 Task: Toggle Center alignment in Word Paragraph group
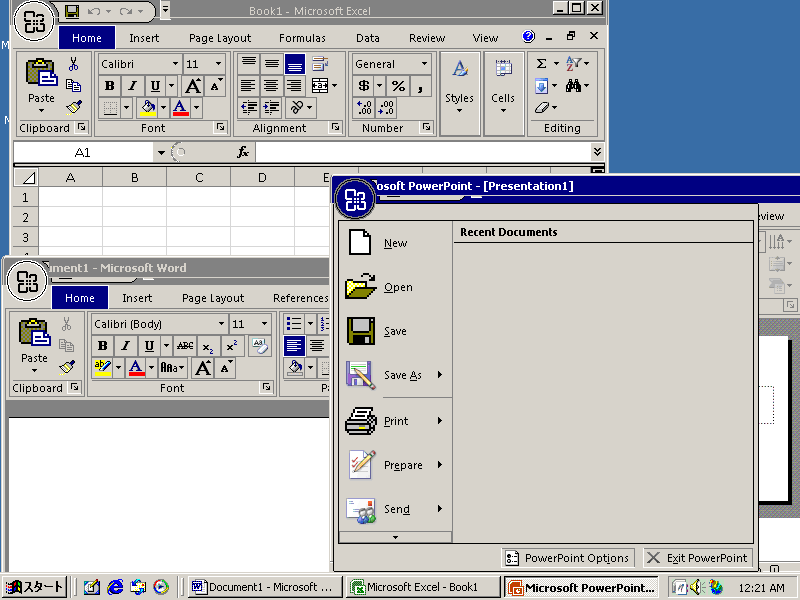(x=317, y=346)
